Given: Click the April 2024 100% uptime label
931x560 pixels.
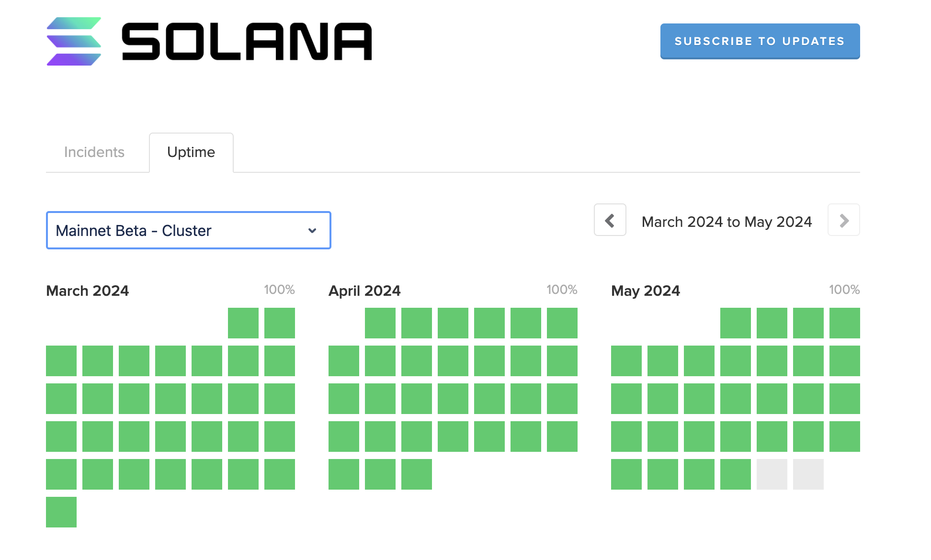Looking at the screenshot, I should point(562,290).
